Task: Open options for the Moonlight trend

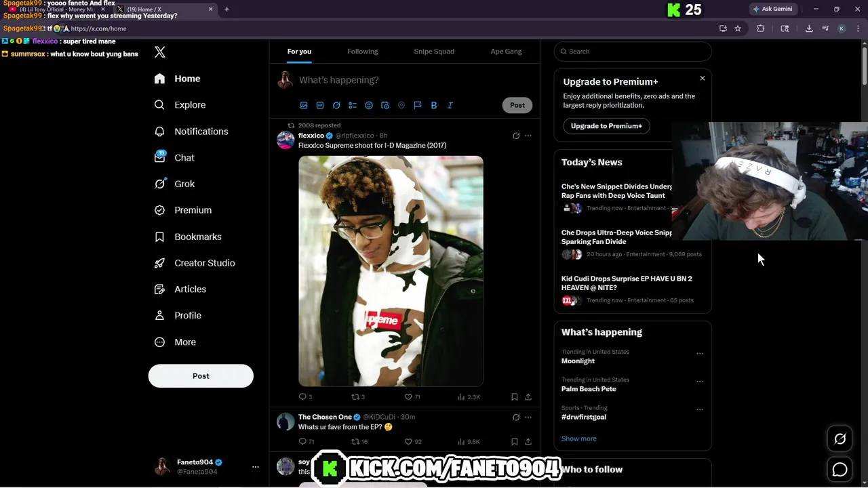Action: (700, 353)
